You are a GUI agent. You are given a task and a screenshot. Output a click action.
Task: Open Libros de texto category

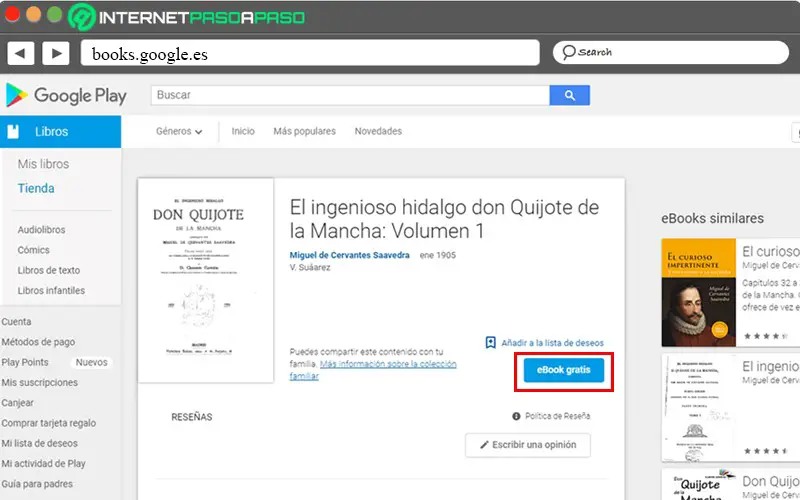tap(49, 270)
